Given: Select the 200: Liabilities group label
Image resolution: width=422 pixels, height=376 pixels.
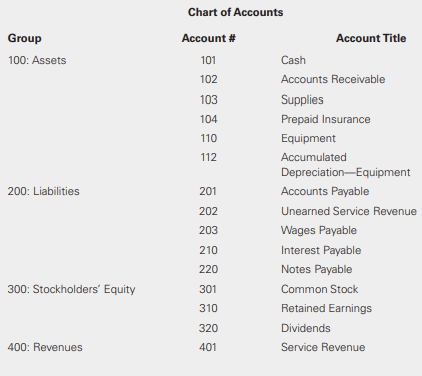Looking at the screenshot, I should click(44, 191).
